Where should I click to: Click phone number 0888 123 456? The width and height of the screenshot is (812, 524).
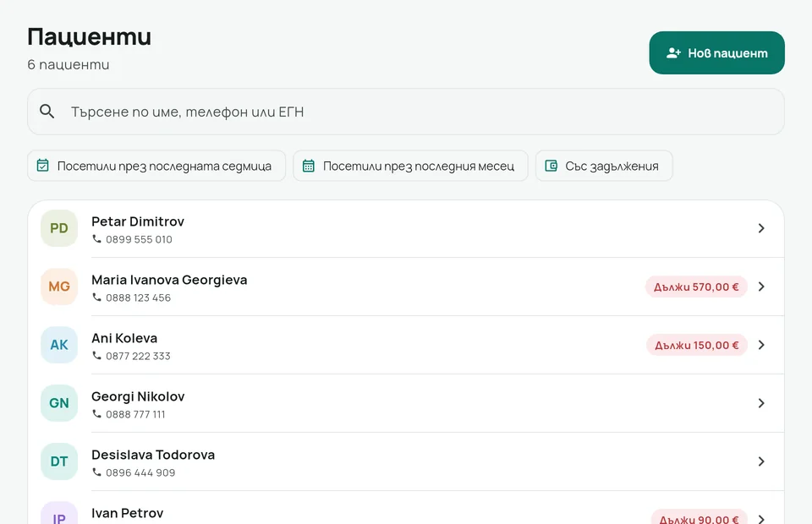(138, 298)
